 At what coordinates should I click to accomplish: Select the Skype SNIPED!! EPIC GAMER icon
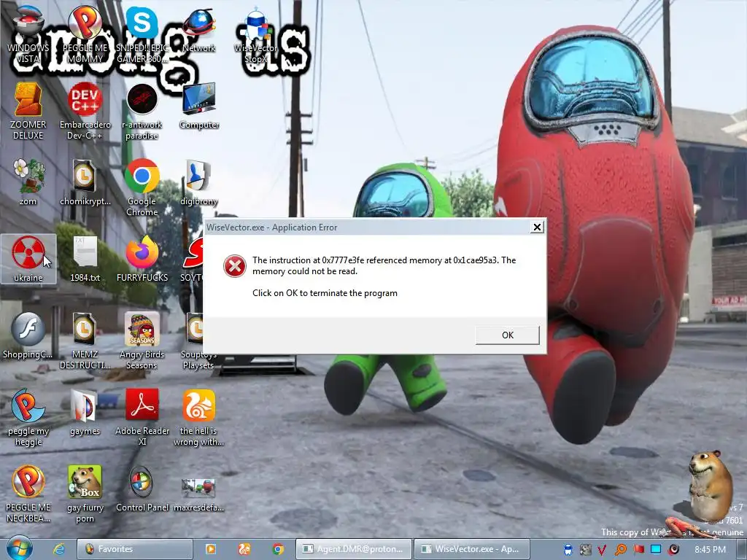point(142,36)
